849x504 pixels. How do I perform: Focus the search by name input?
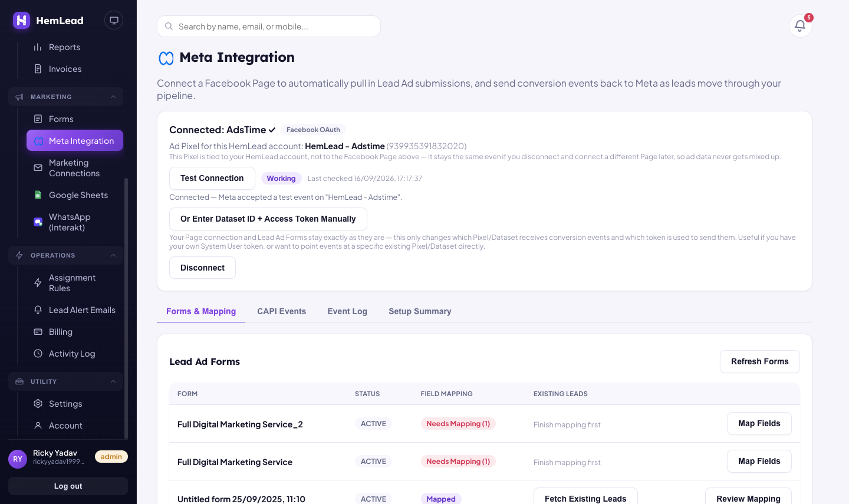point(269,27)
